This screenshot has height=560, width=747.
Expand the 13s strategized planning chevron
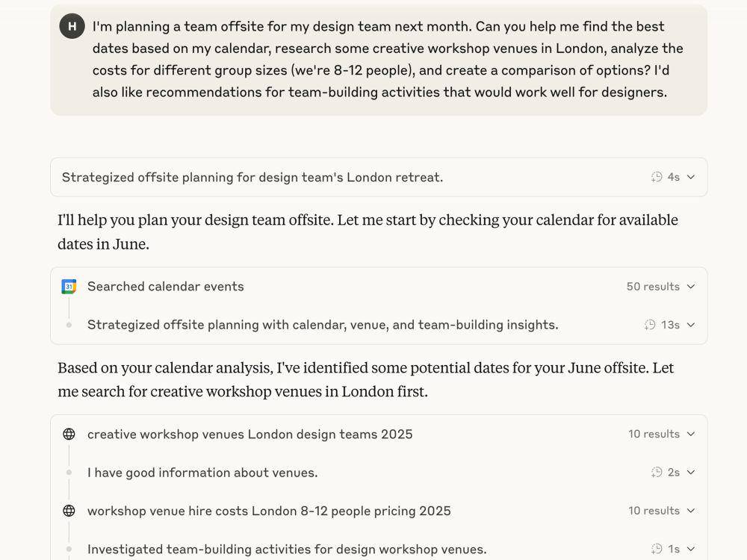pos(691,325)
